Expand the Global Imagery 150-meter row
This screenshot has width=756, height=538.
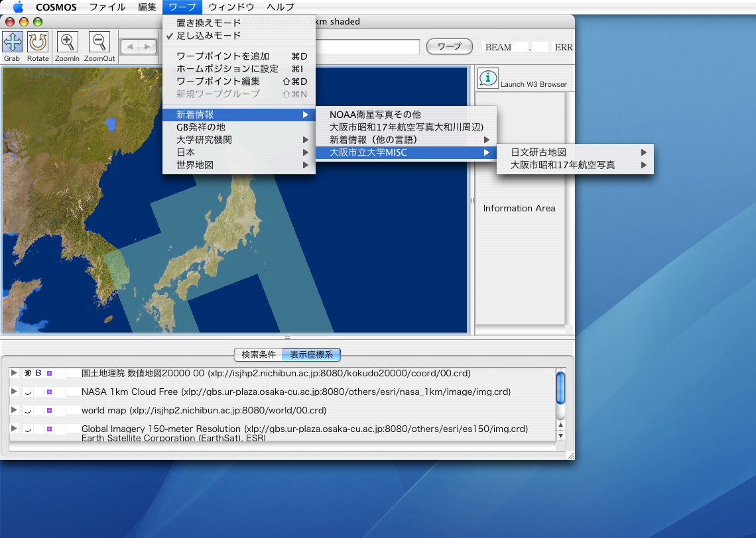coord(14,428)
